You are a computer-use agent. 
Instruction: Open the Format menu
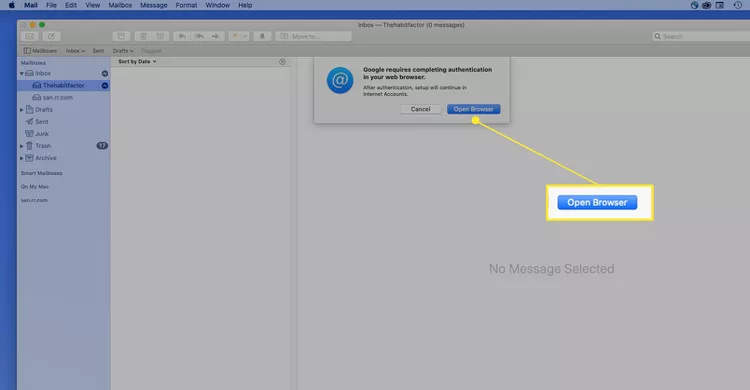(x=186, y=5)
